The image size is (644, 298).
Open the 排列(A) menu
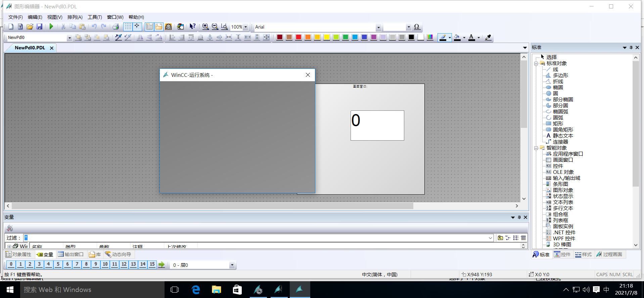[75, 17]
